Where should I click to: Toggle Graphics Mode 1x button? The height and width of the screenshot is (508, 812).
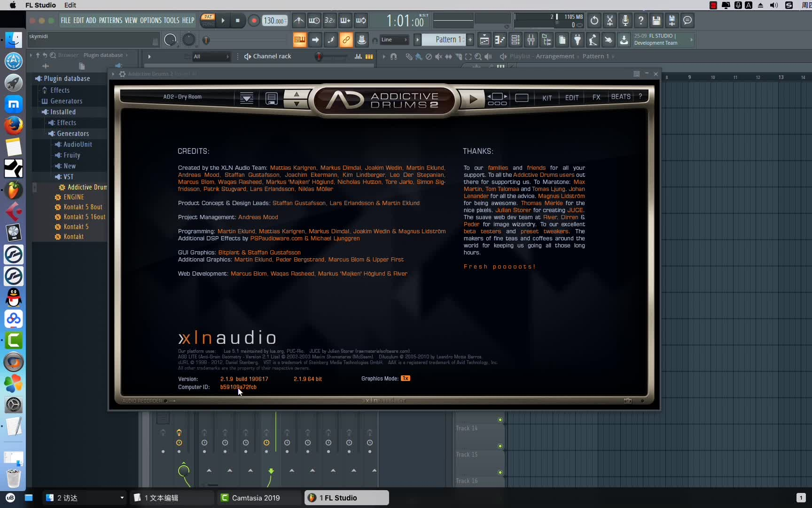tap(406, 379)
